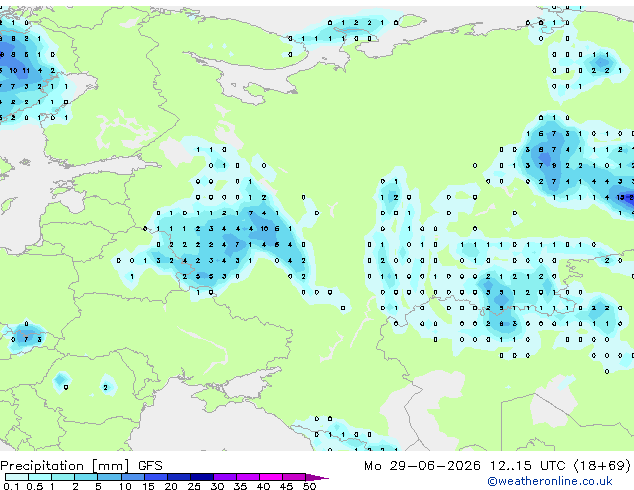Click the "0.5" legend scale label
The width and height of the screenshot is (634, 490).
point(35,486)
